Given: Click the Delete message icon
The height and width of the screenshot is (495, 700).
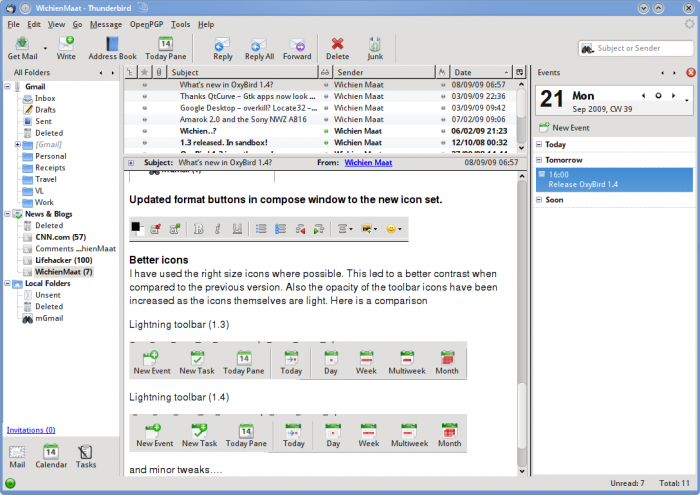Looking at the screenshot, I should [338, 48].
